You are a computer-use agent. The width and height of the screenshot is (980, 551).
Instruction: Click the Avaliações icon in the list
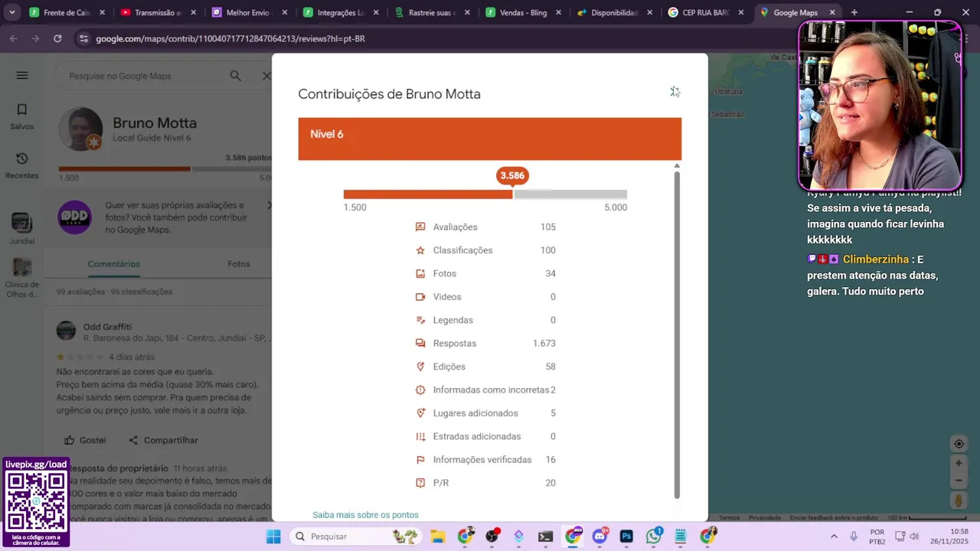420,227
